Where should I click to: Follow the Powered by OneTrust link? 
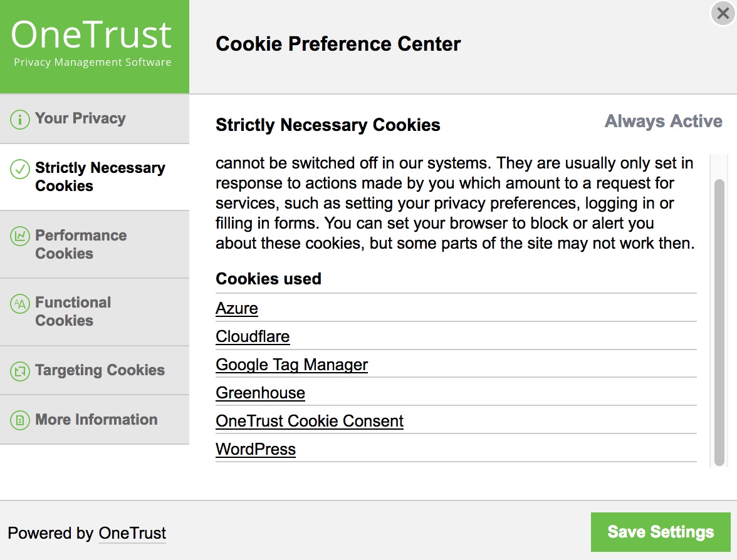(x=132, y=533)
